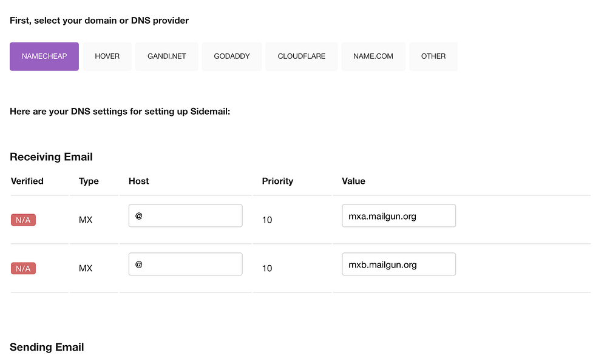Image resolution: width=607 pixels, height=364 pixels.
Task: Select the Other provider option
Action: (x=433, y=56)
